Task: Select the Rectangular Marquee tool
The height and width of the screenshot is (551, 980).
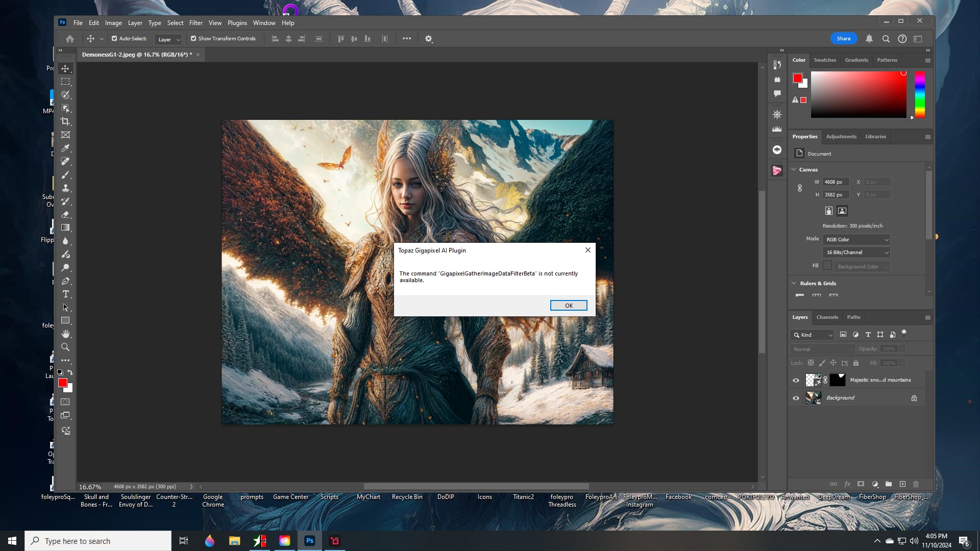Action: click(65, 82)
